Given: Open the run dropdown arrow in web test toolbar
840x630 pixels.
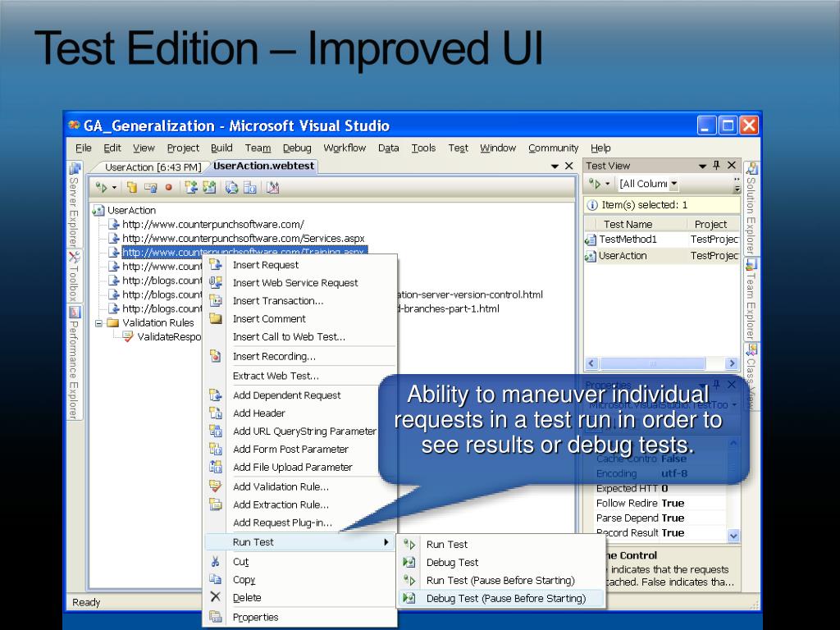Looking at the screenshot, I should click(114, 188).
